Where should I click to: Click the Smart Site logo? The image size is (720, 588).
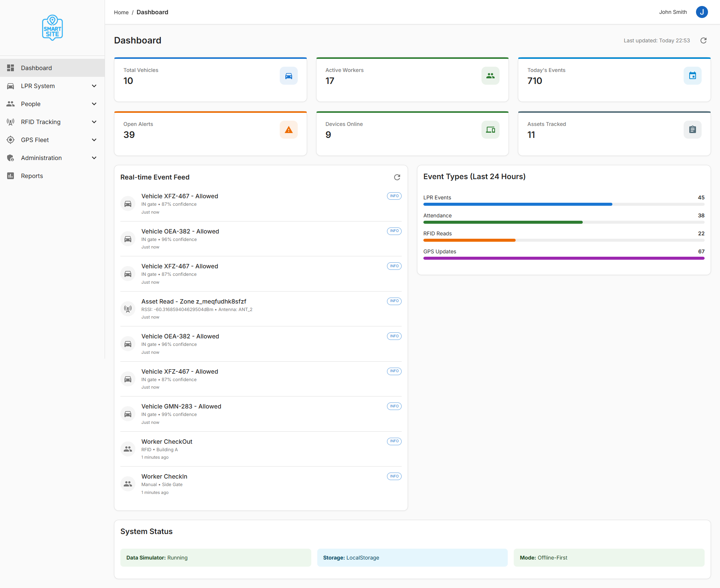52,27
